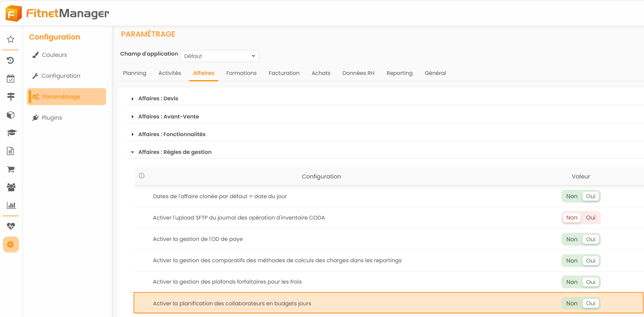Image resolution: width=644 pixels, height=317 pixels.
Task: Click the star favorites icon in sidebar
Action: [x=11, y=39]
